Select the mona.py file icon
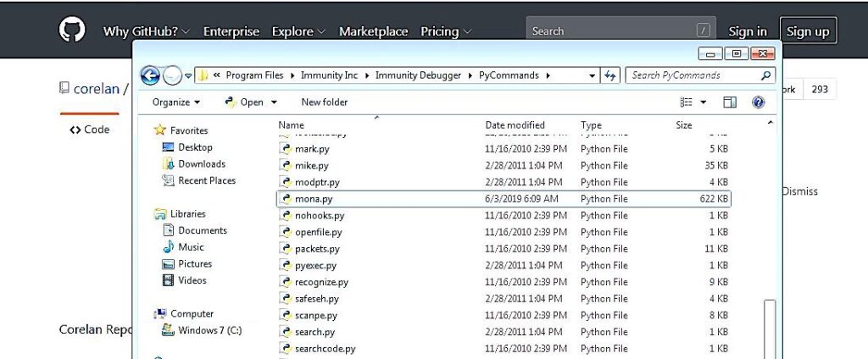Image resolution: width=868 pixels, height=359 pixels. pyautogui.click(x=286, y=199)
